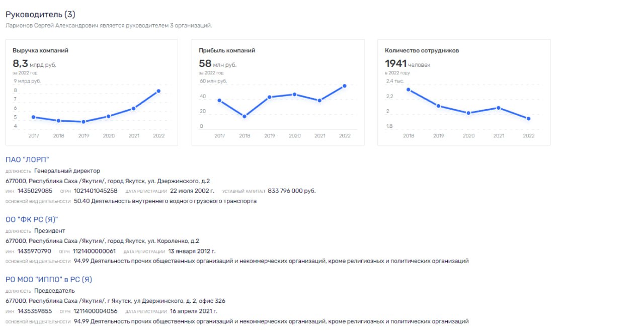Click the "Выручка компаний" card title
Viewport: 644px width, 334px height.
40,50
